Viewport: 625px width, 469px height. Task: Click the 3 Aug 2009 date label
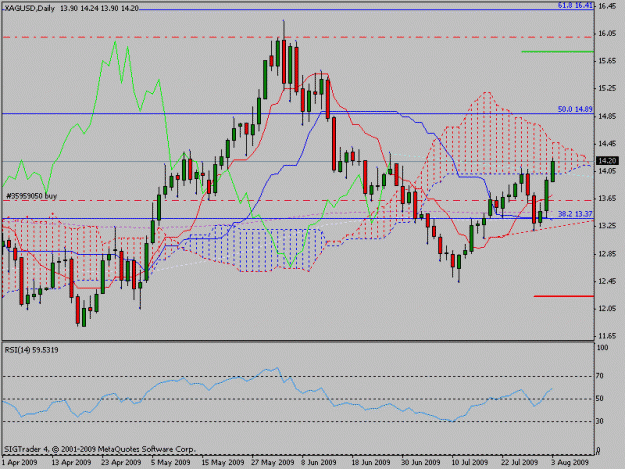point(570,462)
